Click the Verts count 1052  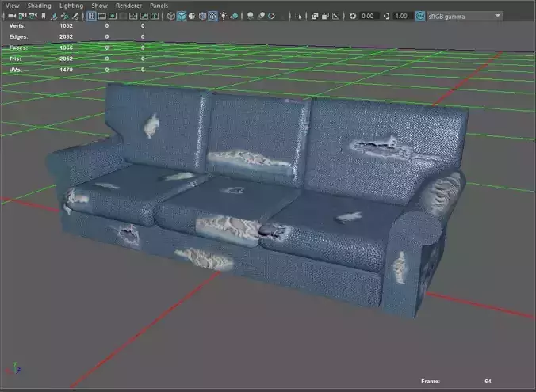tap(66, 25)
